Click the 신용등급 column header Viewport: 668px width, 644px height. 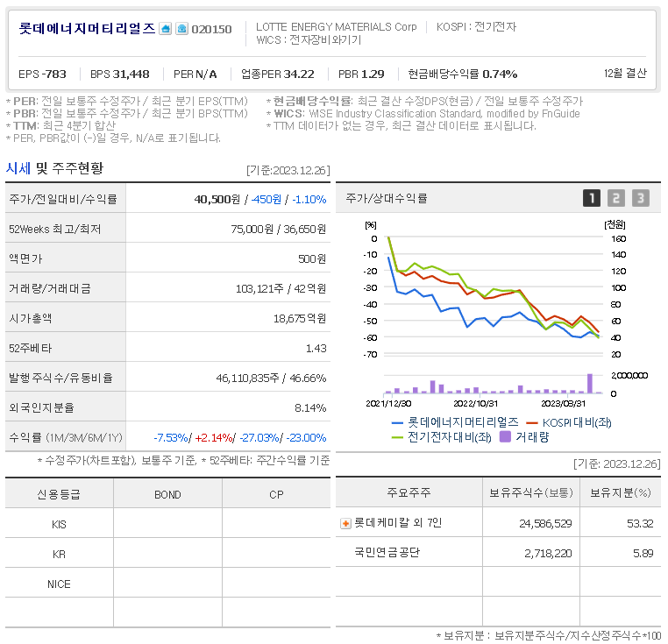click(x=59, y=494)
